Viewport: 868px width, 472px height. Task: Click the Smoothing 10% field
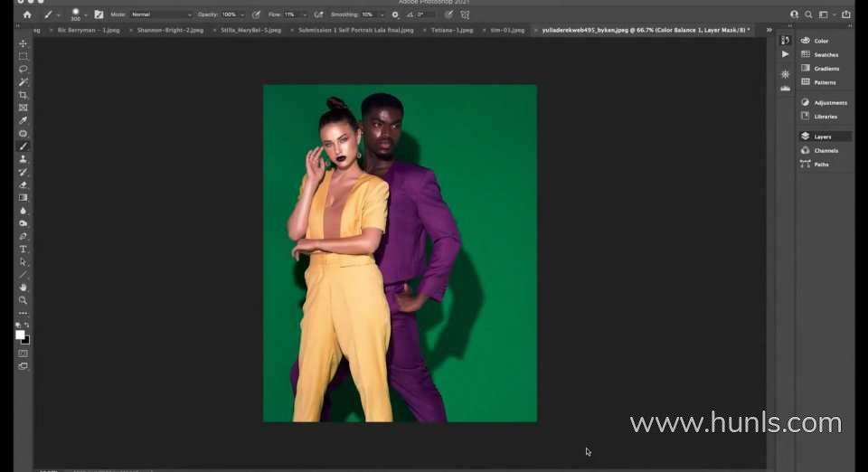pyautogui.click(x=369, y=14)
